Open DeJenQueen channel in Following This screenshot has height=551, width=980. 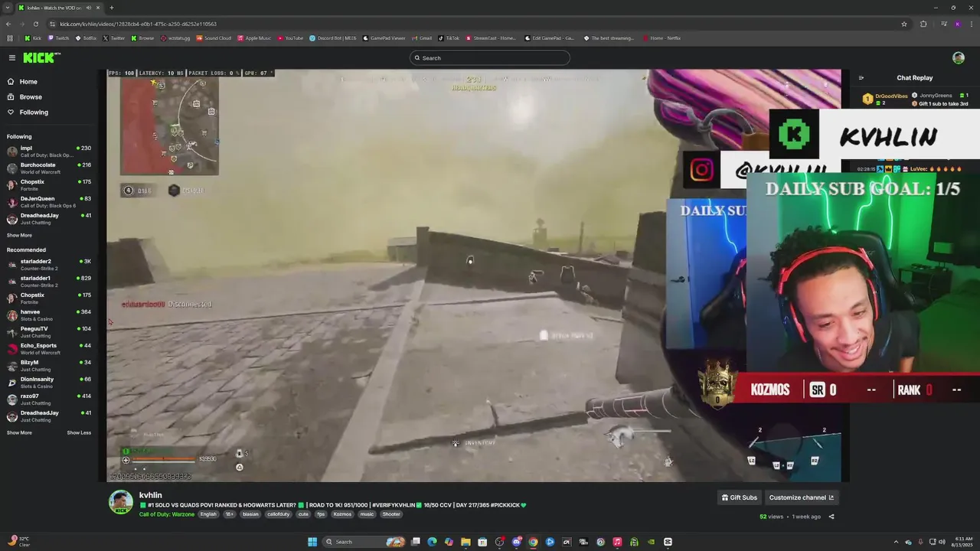click(49, 202)
